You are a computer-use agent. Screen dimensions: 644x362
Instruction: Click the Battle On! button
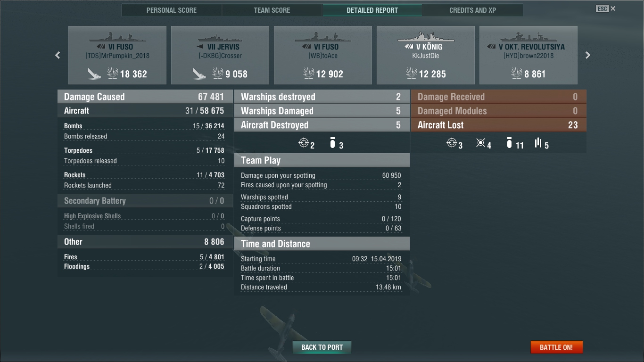click(556, 347)
